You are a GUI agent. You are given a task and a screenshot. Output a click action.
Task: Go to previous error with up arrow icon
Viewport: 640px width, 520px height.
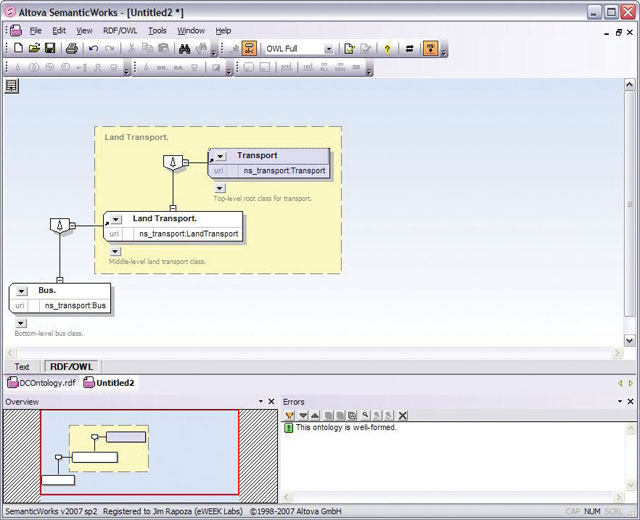click(315, 416)
